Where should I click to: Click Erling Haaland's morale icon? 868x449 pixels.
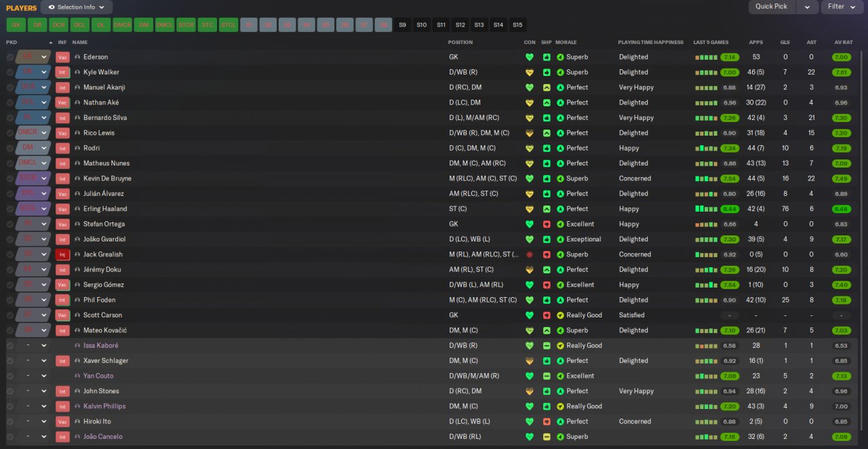coord(560,209)
